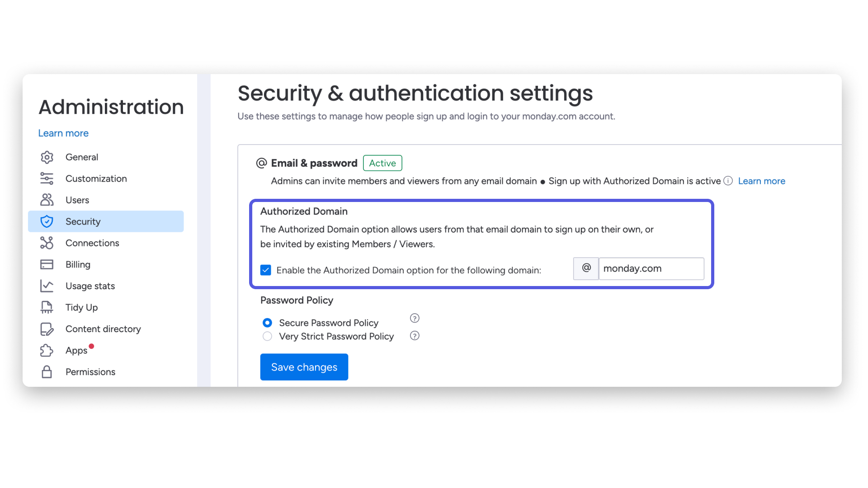Click the Customization sliders icon
Viewport: 868px width, 488px height.
pos(47,178)
